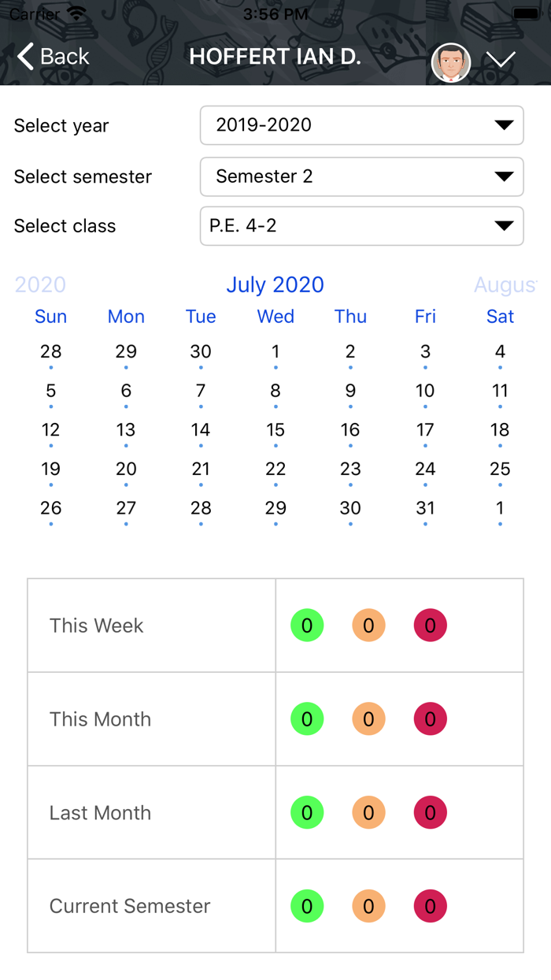Click green circle in This Week row

pos(307,625)
